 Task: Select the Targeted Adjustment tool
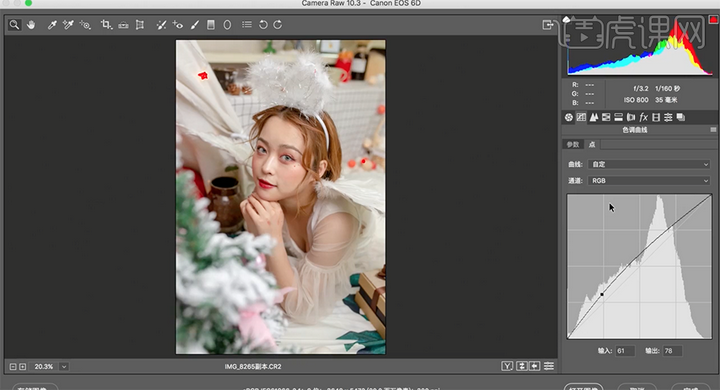(85, 25)
